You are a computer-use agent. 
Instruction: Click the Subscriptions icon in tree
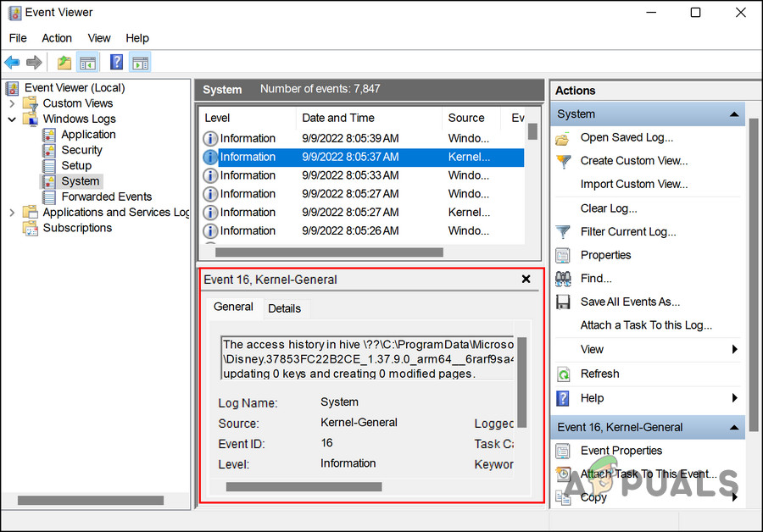pos(31,228)
